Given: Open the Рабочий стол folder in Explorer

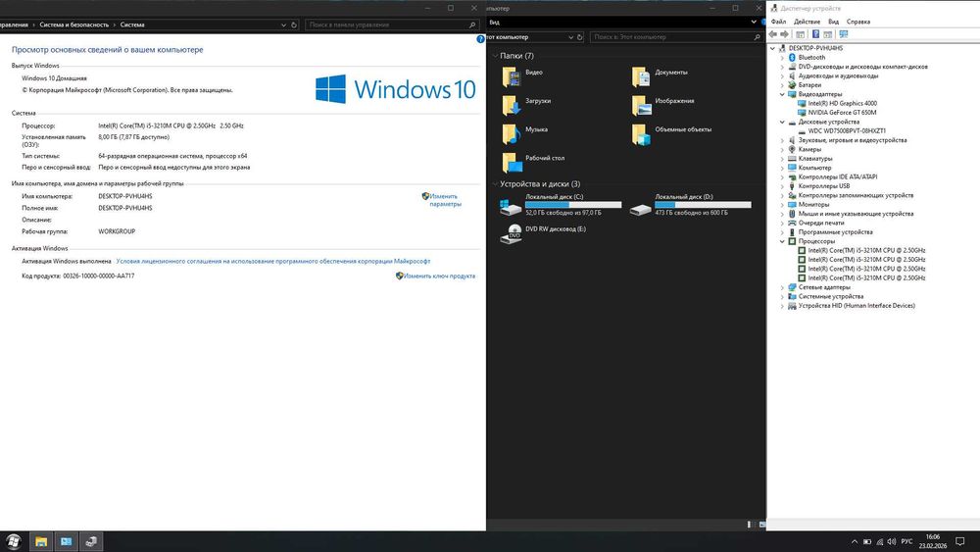Looking at the screenshot, I should point(533,163).
